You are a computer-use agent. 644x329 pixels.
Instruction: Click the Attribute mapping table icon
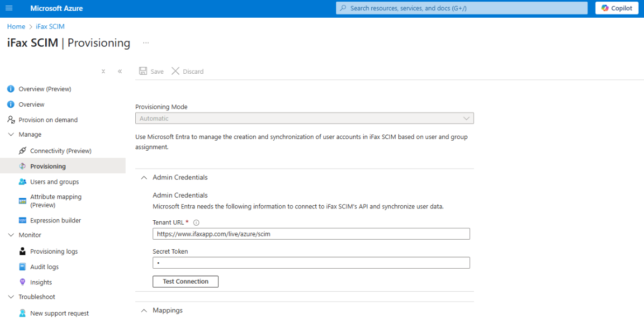tap(23, 201)
